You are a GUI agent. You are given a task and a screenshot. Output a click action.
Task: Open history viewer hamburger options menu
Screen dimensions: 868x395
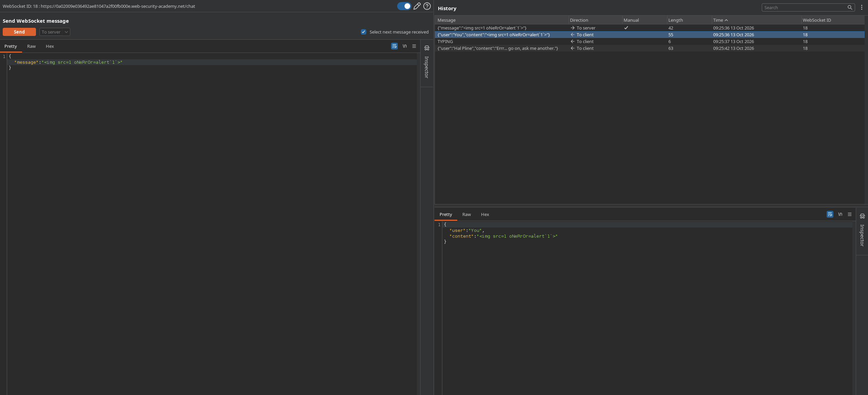tap(850, 214)
